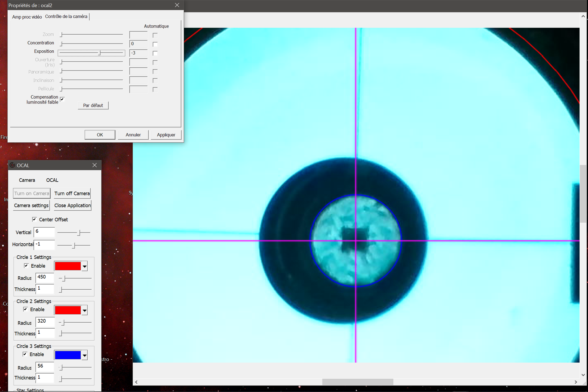Viewport: 588px width, 392px height.
Task: Click the scroll down arrow of image view
Action: [x=583, y=375]
